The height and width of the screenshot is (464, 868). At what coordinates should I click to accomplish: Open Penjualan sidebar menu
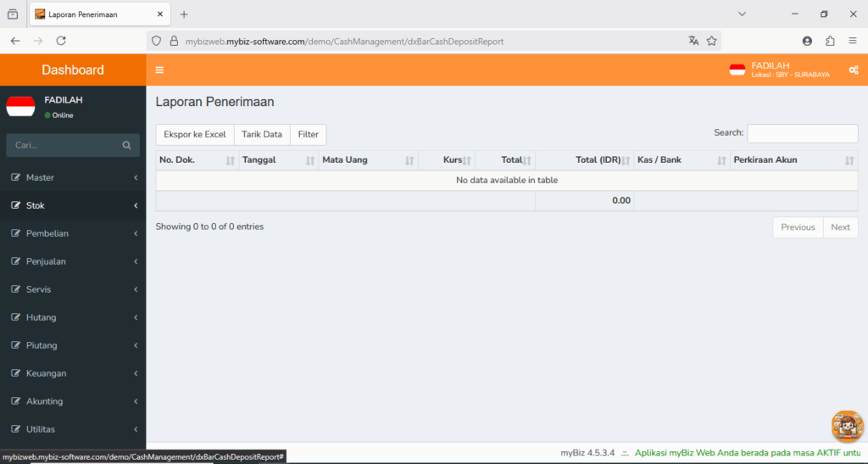[73, 261]
